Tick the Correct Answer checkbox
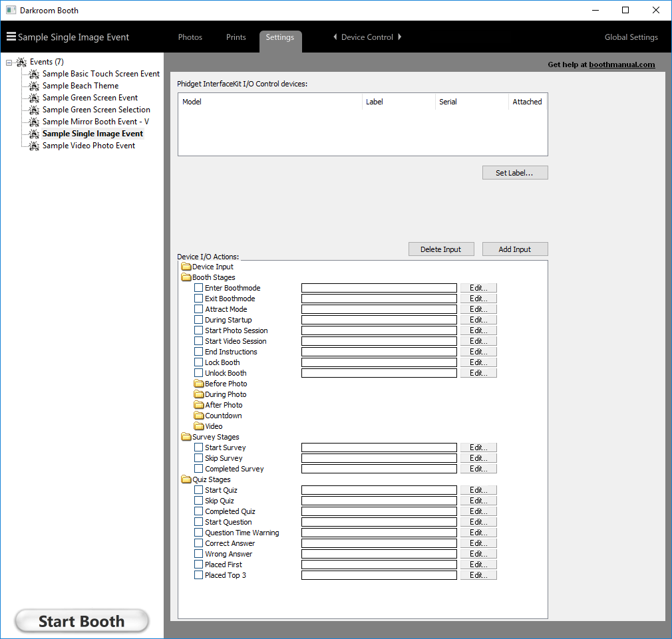 click(198, 543)
